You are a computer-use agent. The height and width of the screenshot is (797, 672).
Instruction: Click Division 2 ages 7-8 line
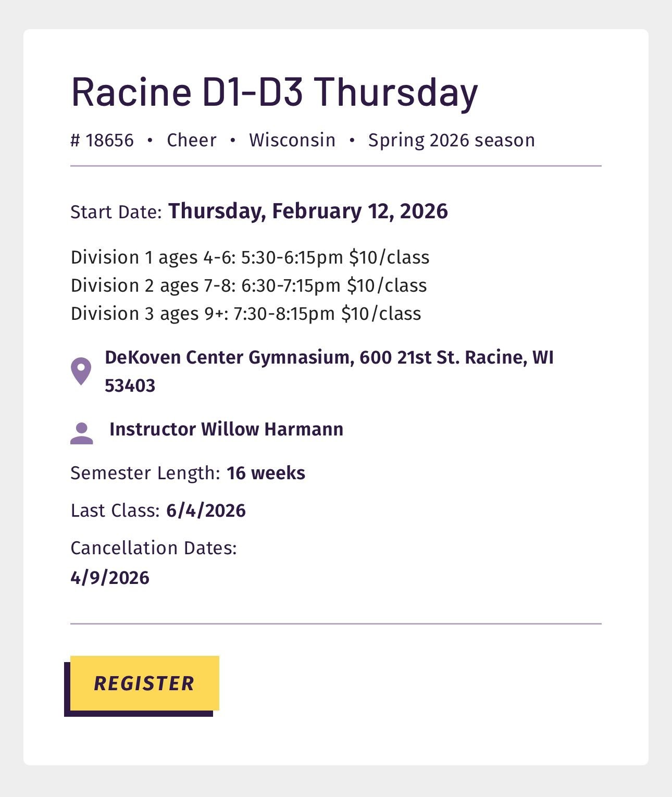pos(249,285)
